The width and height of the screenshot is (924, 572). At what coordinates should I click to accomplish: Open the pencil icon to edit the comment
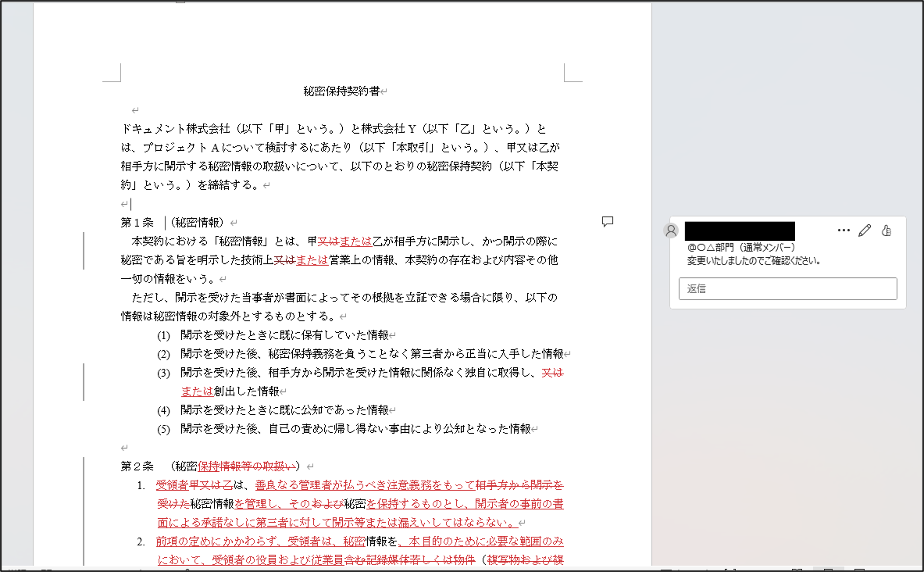click(865, 230)
